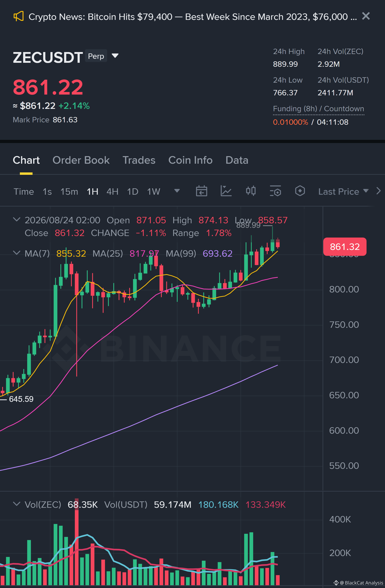The width and height of the screenshot is (385, 588).
Task: Click the Perp contract badge
Action: pyautogui.click(x=96, y=56)
